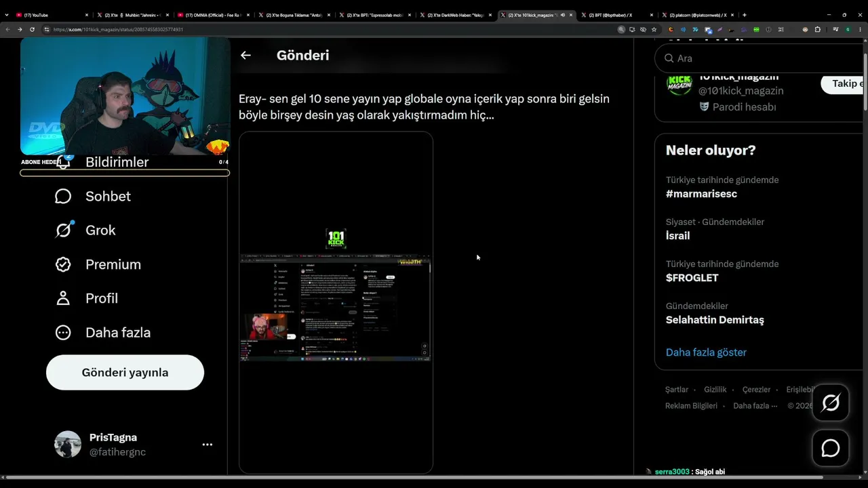Screen dimensions: 868x488
Task: Go back using the Gönderi back arrow
Action: [x=245, y=56]
